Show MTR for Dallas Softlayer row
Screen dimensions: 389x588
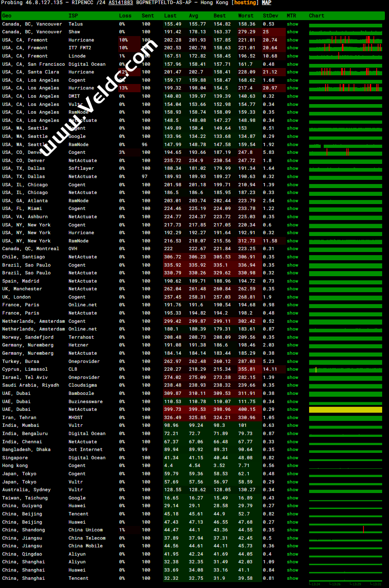[x=293, y=168]
